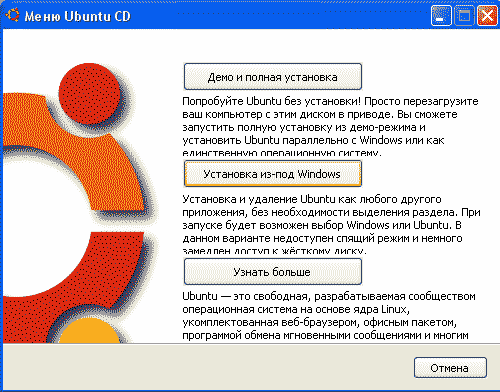The image size is (500, 392).
Task: Close the Ubuntu CD menu window
Action: (x=487, y=16)
